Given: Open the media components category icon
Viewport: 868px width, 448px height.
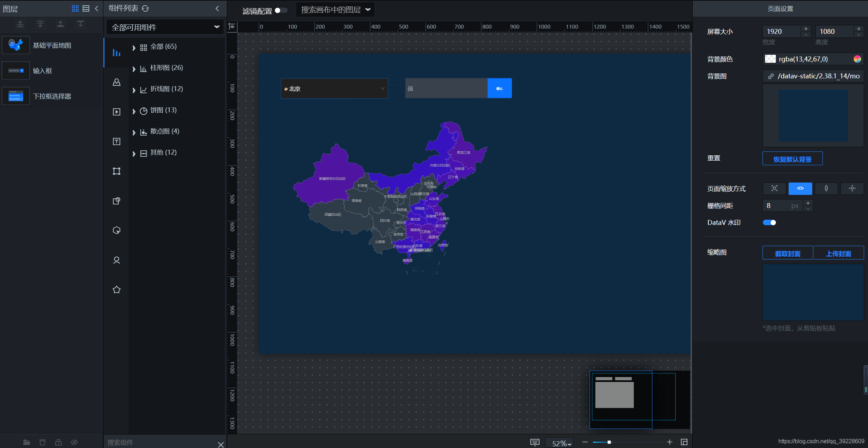Looking at the screenshot, I should 116,112.
